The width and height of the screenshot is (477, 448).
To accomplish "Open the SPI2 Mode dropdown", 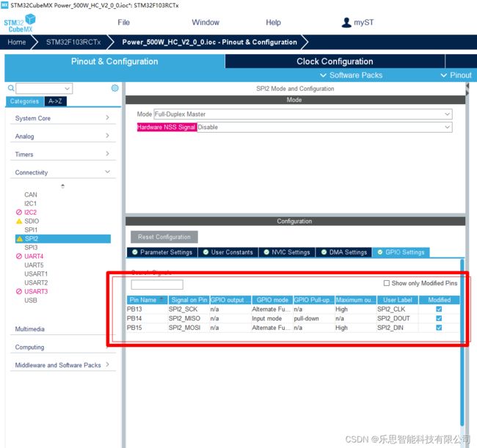I will pos(302,114).
